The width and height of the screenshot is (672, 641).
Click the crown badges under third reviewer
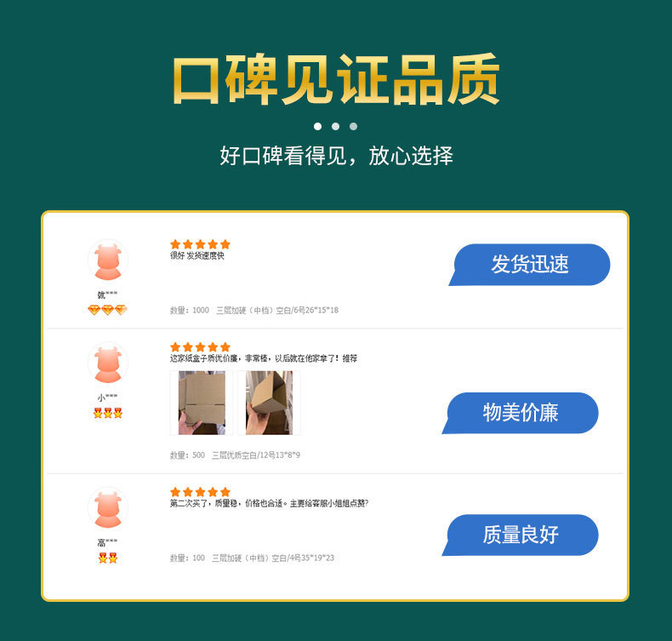coord(108,558)
